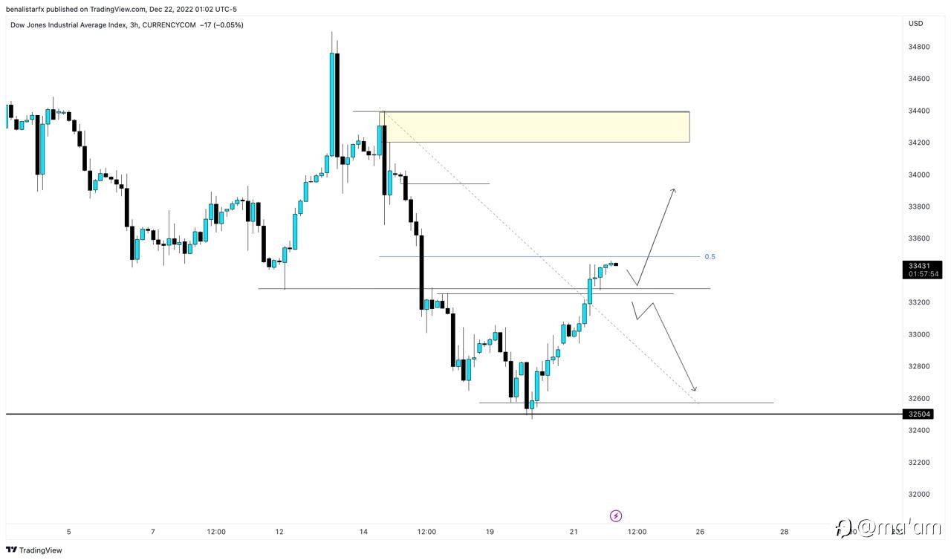Click the dashed diagonal trend line
951x560 pixels.
[539, 256]
